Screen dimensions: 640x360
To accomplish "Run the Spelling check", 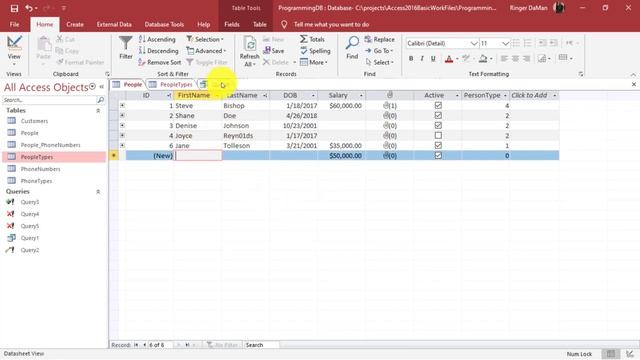I will [315, 51].
